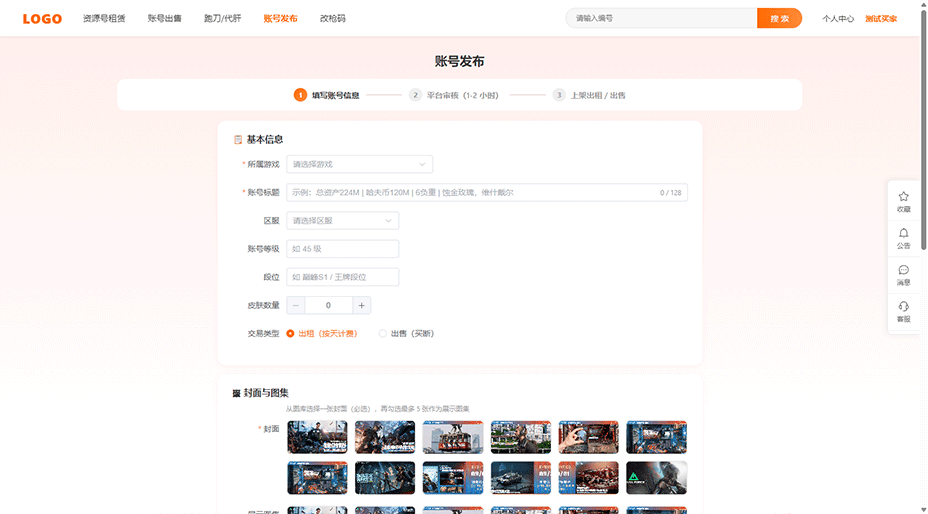Click the orange LOGO in header
Image resolution: width=928 pixels, height=514 pixels.
pos(42,19)
